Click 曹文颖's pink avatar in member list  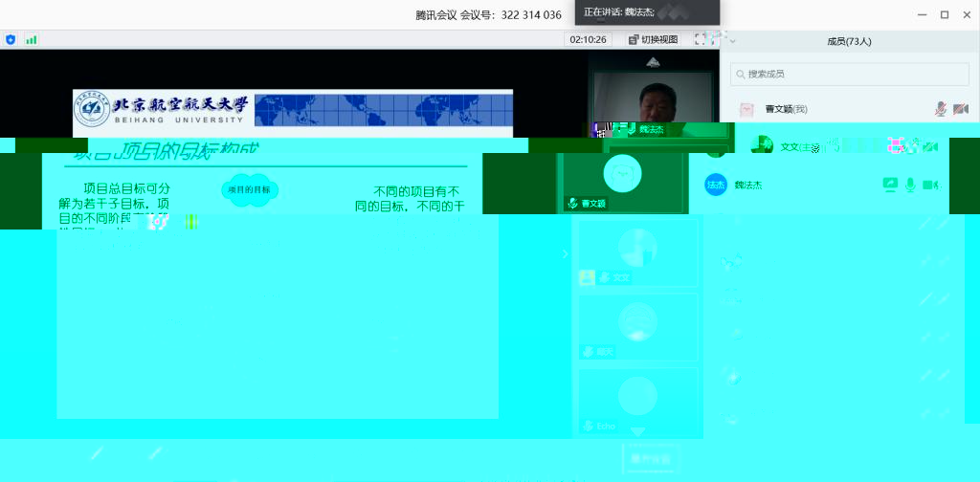[747, 110]
